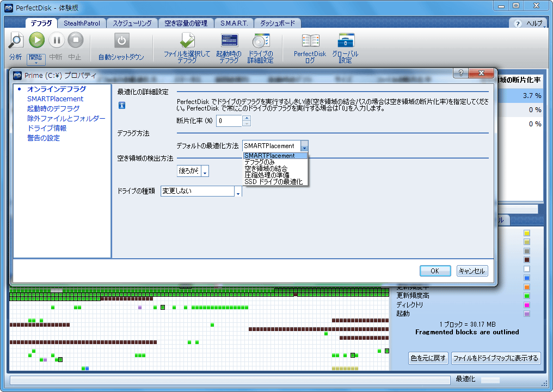Open the 後ろから free-space detection dropdown

[x=205, y=171]
